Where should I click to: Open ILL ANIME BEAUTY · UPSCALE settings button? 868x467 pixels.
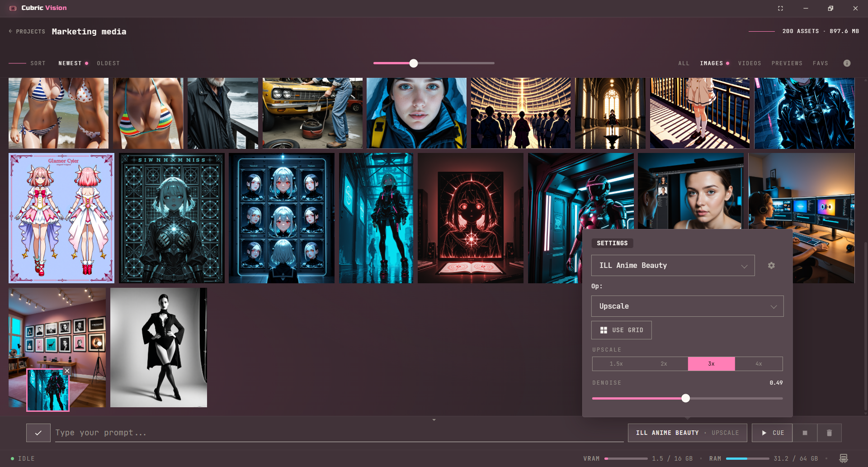(687, 433)
